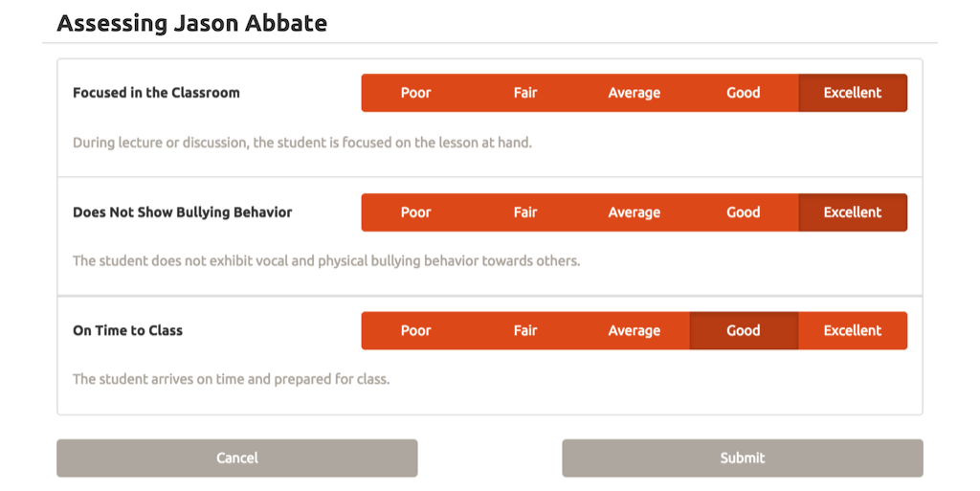The height and width of the screenshot is (491, 980).
Task: Choose Good for Does Not Show Bullying Behavior
Action: pyautogui.click(x=743, y=212)
